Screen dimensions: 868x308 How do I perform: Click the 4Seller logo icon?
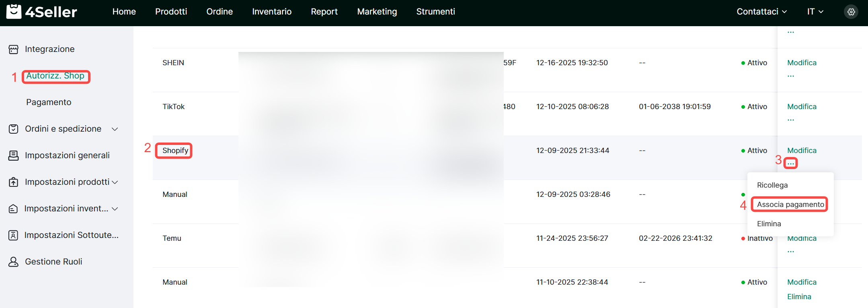coord(14,12)
